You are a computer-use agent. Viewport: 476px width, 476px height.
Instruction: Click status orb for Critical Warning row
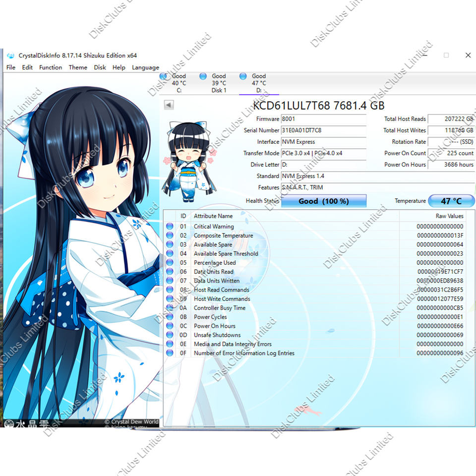(x=170, y=226)
